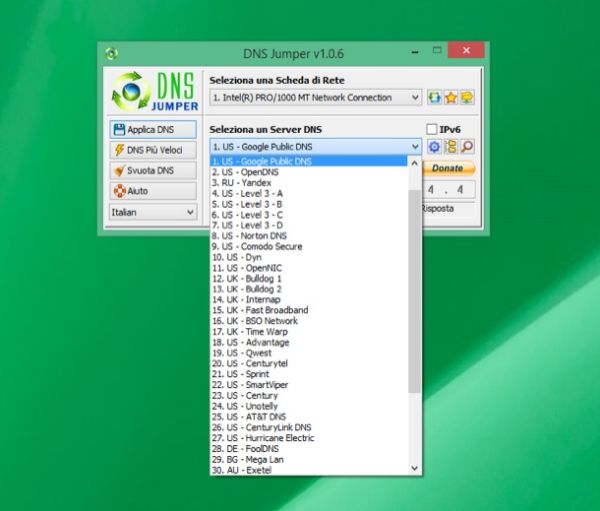Open the blue gear settings icon

pyautogui.click(x=434, y=147)
